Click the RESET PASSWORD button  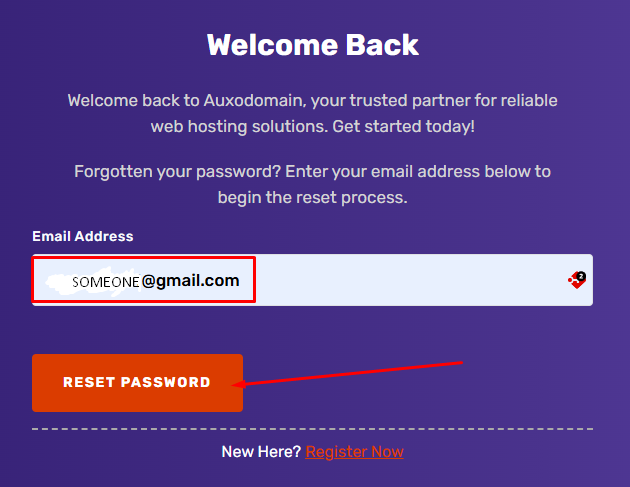coord(137,383)
